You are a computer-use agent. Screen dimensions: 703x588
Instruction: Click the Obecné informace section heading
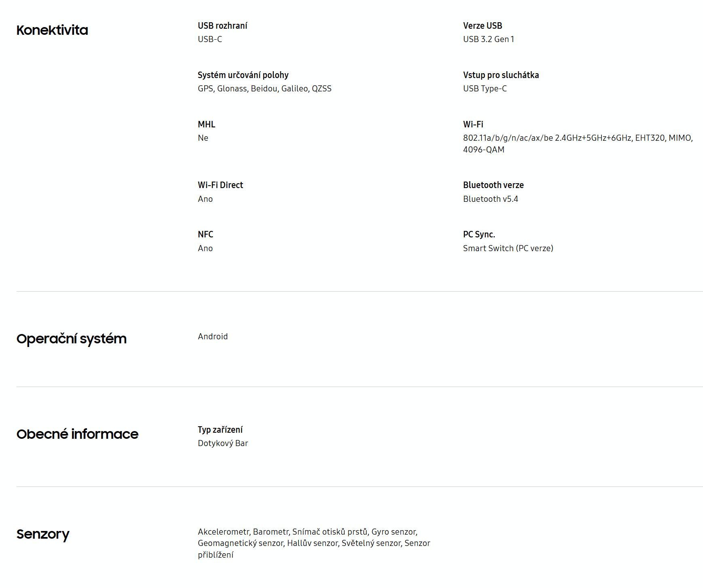click(77, 434)
